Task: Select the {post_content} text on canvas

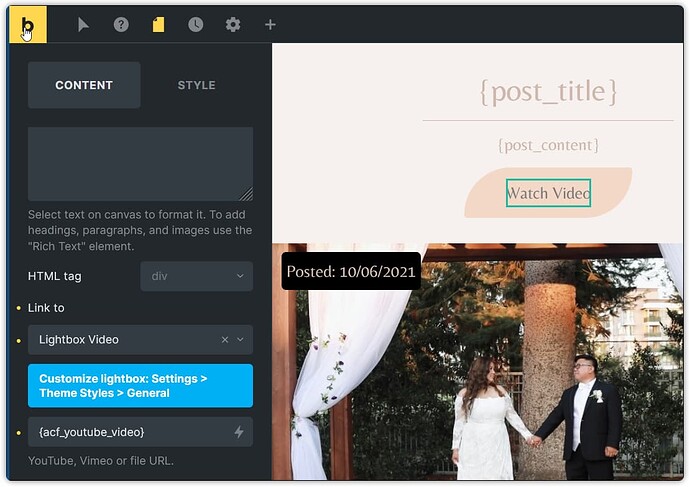Action: coord(548,145)
